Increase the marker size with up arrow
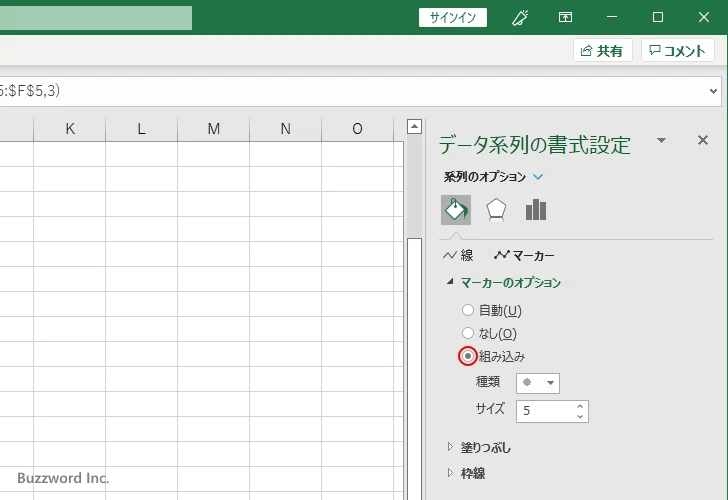 point(580,406)
